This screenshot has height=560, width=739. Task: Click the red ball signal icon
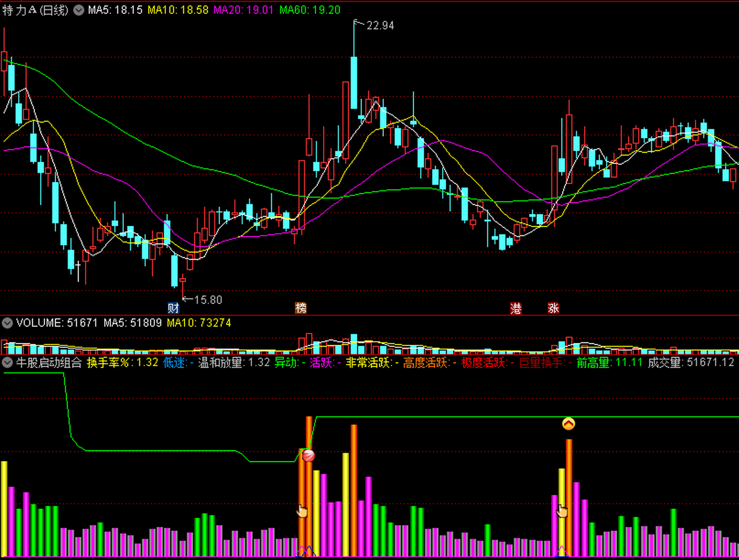(308, 455)
